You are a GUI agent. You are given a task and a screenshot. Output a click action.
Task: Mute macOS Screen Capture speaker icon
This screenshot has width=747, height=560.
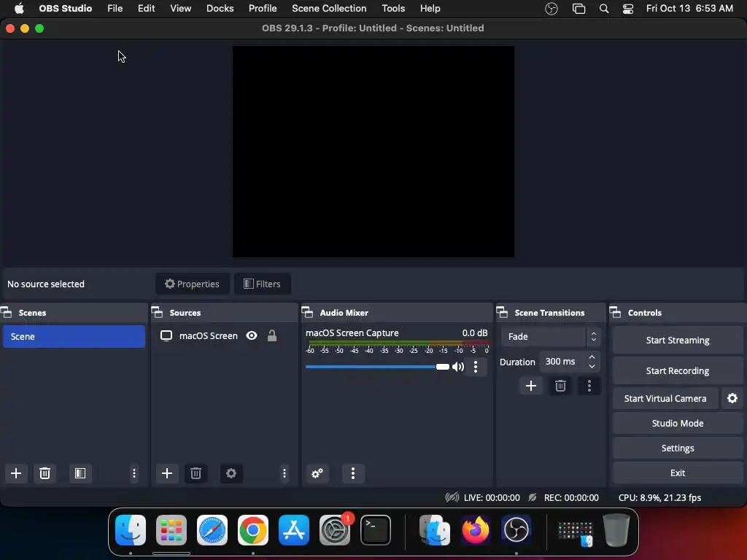[x=458, y=367]
